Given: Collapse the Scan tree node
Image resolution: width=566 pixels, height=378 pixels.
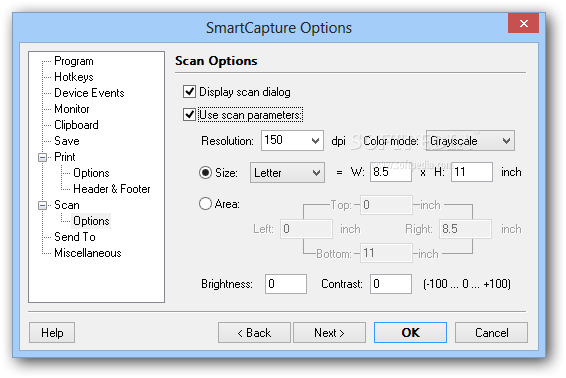Looking at the screenshot, I should point(43,205).
